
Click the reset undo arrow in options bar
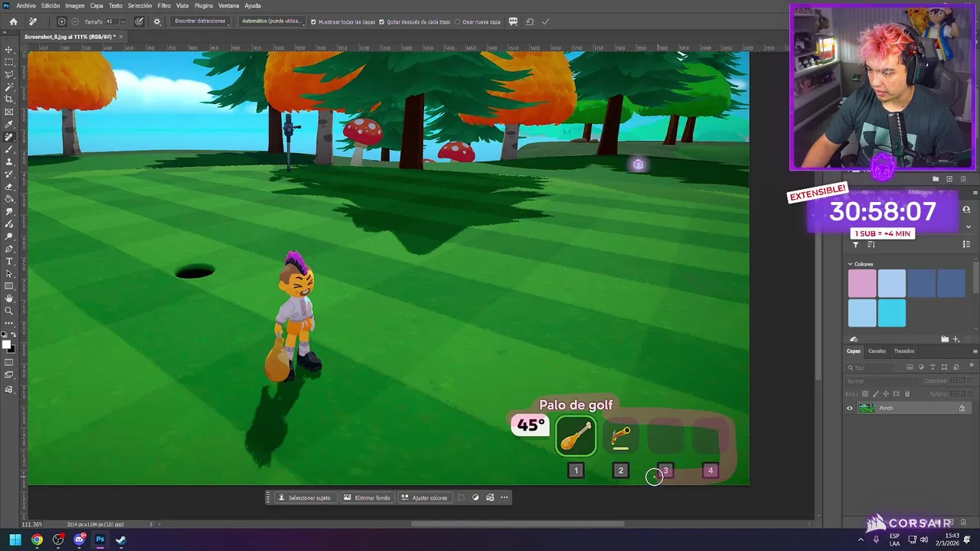tap(530, 21)
